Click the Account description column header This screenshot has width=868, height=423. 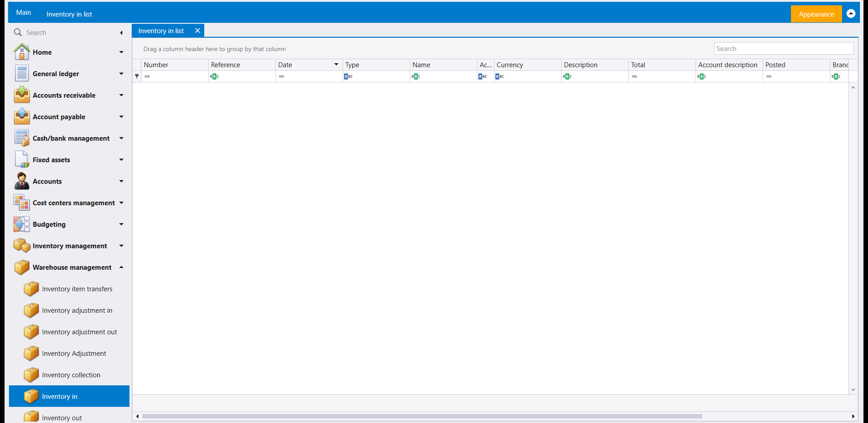click(x=729, y=65)
